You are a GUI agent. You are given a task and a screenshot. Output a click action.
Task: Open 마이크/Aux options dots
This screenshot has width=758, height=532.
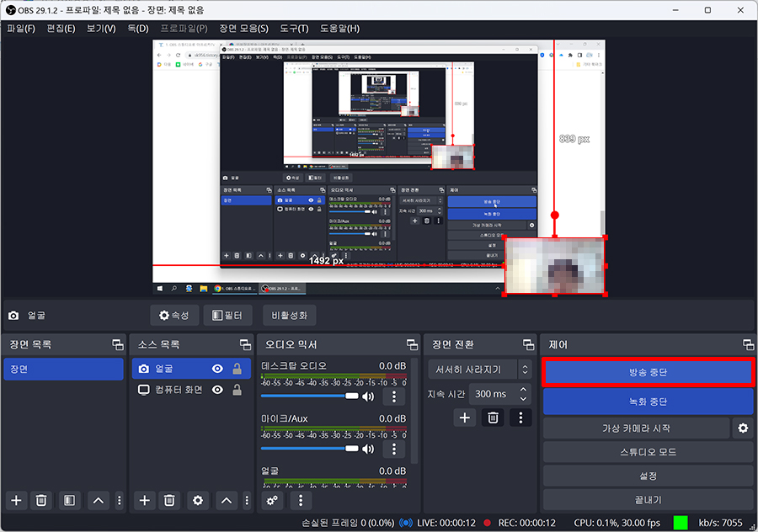pos(394,449)
